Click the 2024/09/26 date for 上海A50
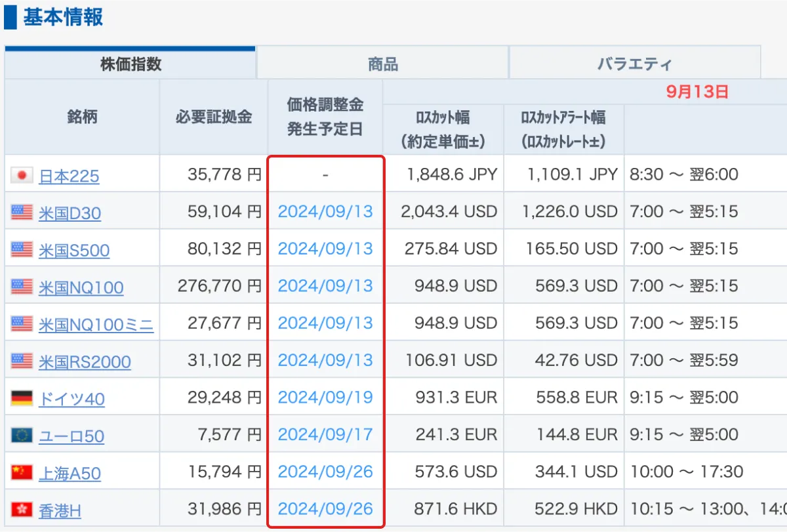The height and width of the screenshot is (532, 787). (x=325, y=472)
